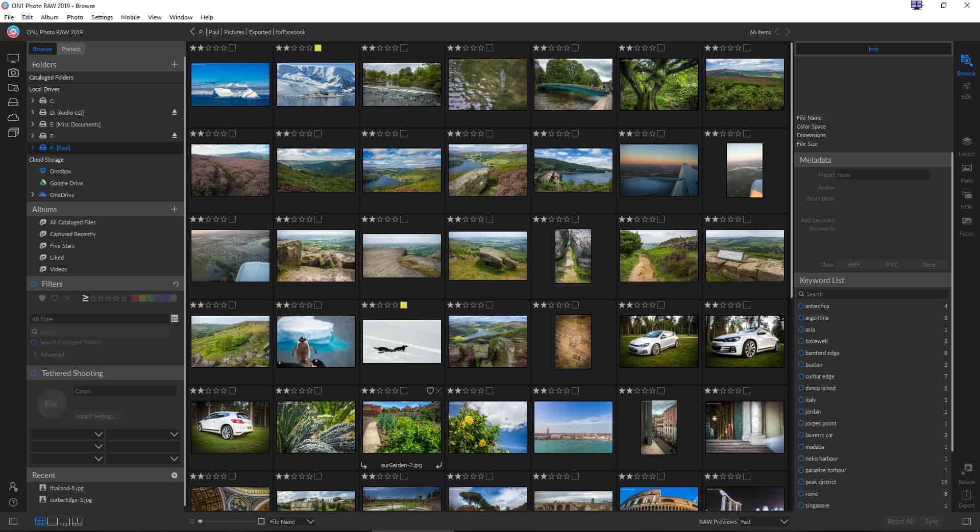Show EXIF metadata
980x532 pixels.
point(854,265)
